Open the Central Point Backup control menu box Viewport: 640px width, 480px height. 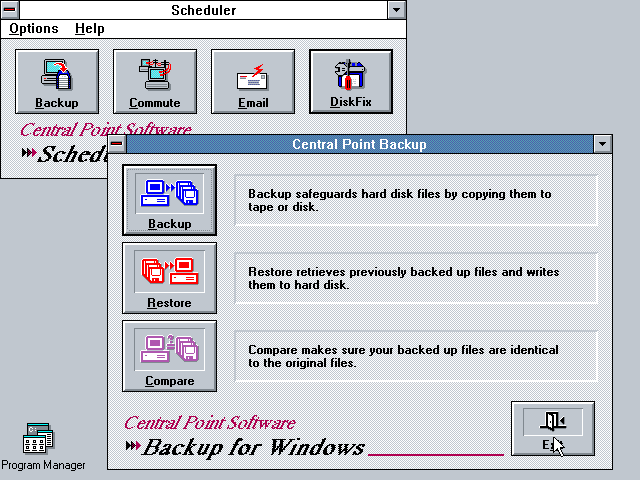click(x=117, y=144)
